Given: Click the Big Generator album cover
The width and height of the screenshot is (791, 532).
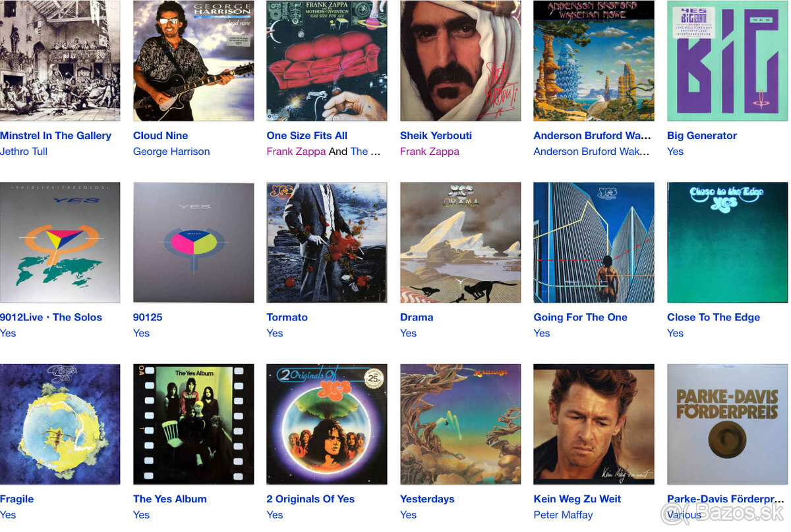Looking at the screenshot, I should pyautogui.click(x=728, y=61).
